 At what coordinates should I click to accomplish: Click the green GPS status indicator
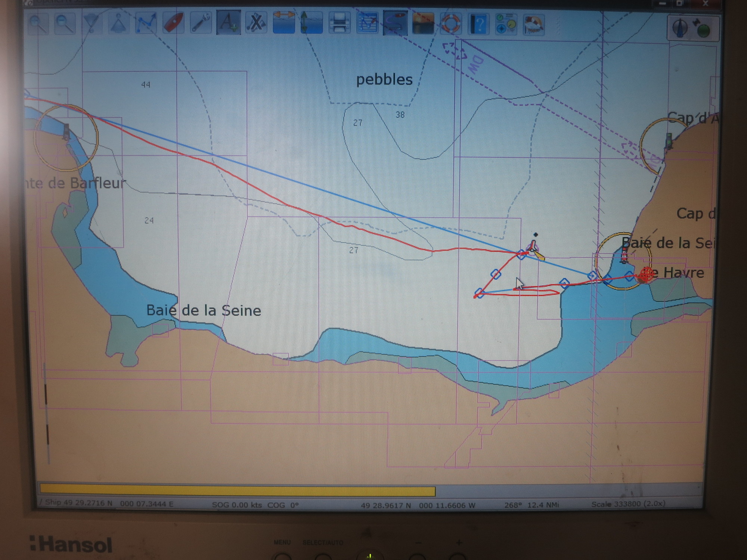(x=703, y=31)
